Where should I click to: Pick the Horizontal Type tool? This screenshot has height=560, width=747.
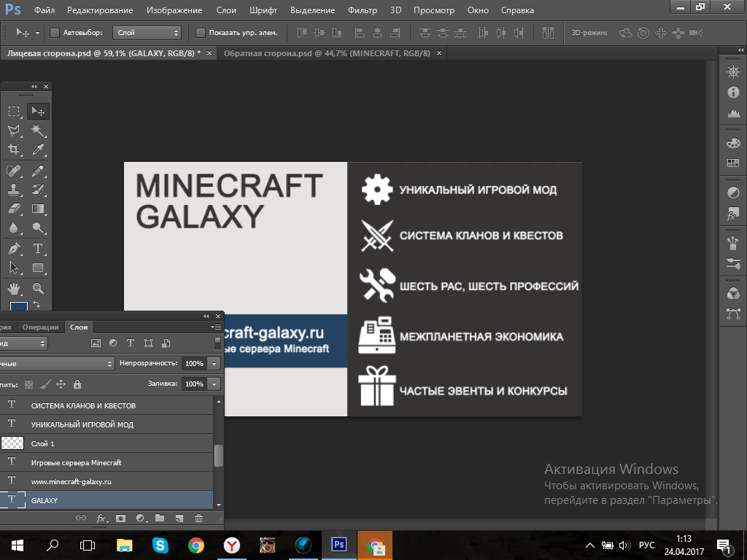38,249
